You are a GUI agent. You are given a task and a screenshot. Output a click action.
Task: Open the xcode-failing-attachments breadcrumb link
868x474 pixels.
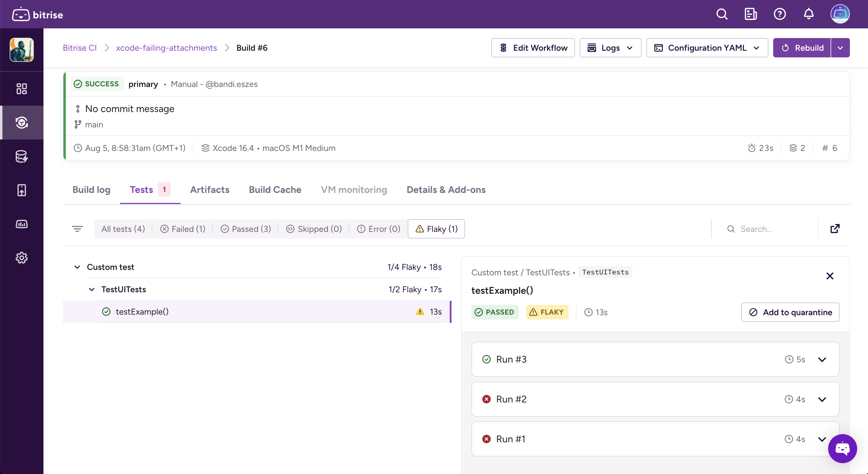167,48
